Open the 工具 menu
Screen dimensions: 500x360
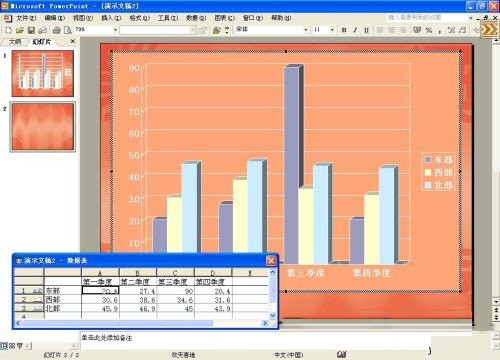click(168, 18)
